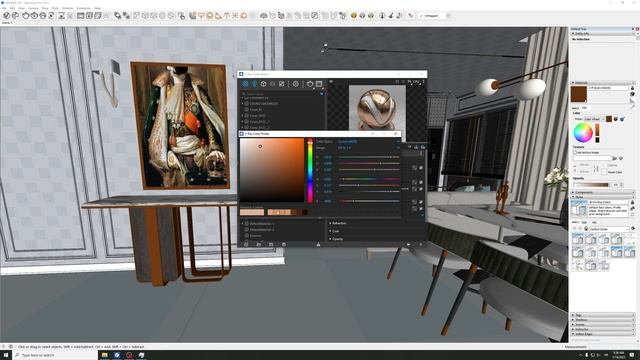Click delete asset trash icon in Asset Editor

pos(284,244)
